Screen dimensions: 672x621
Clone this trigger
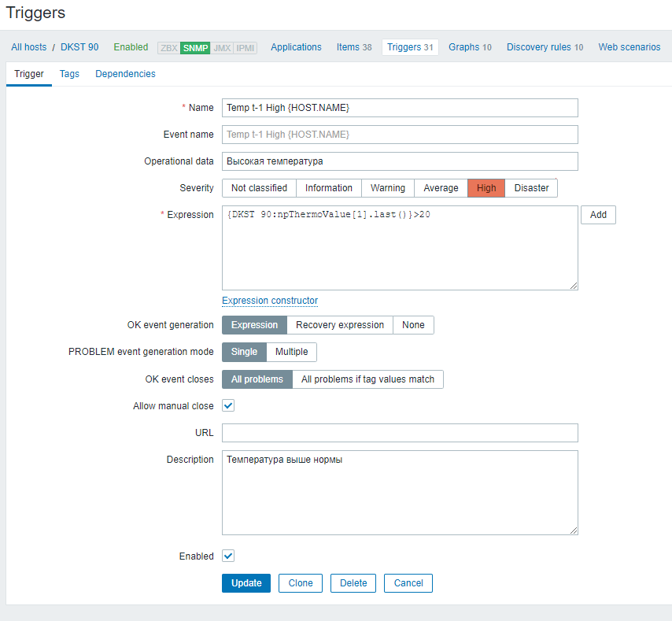pos(301,583)
